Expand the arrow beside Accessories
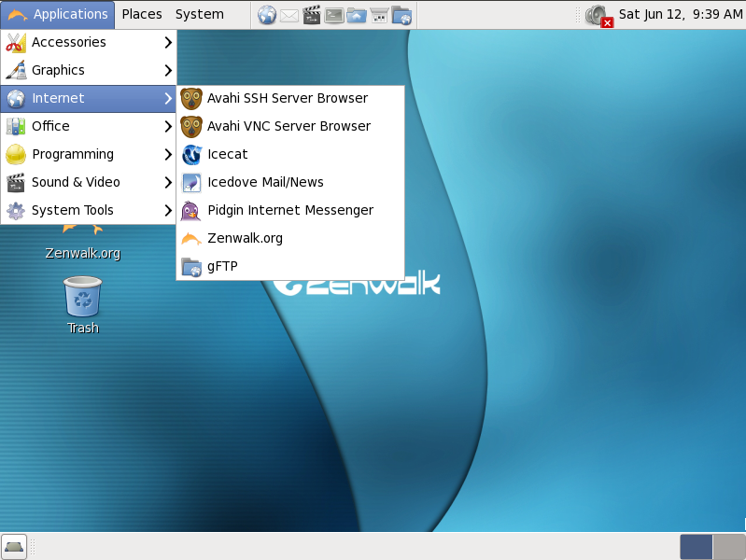 click(168, 42)
